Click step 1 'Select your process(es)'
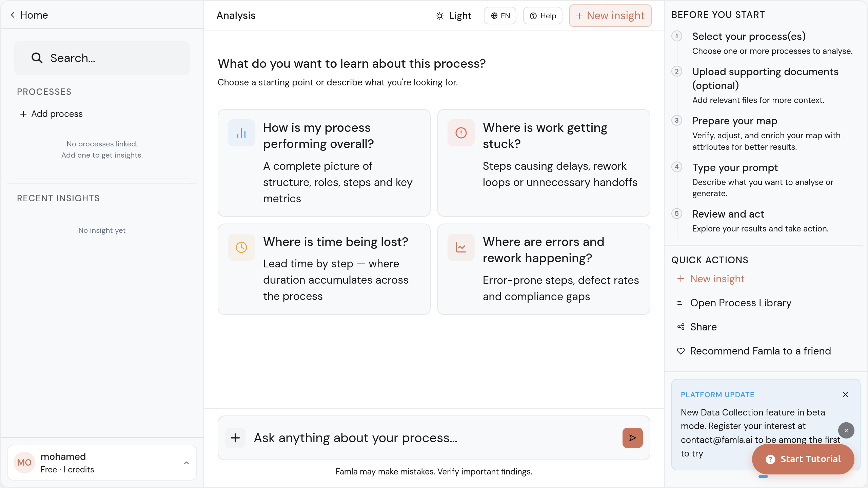Screen dimensions: 868x488 (x=749, y=36)
